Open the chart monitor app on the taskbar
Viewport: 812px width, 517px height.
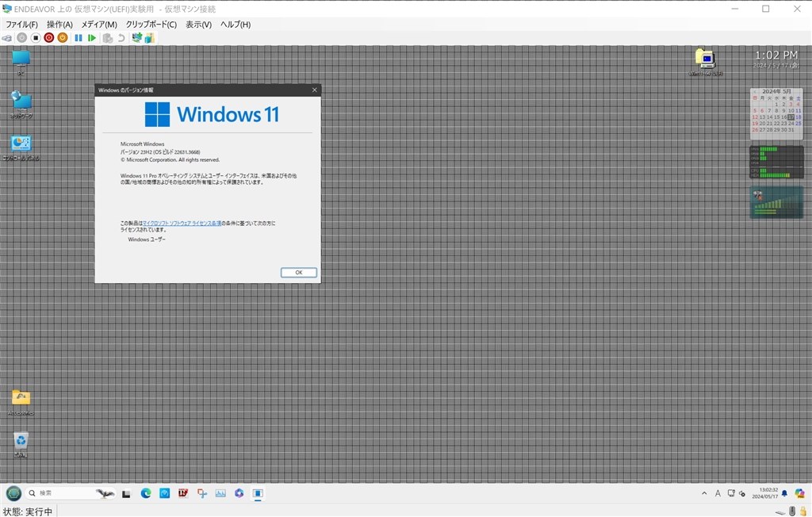coord(220,493)
